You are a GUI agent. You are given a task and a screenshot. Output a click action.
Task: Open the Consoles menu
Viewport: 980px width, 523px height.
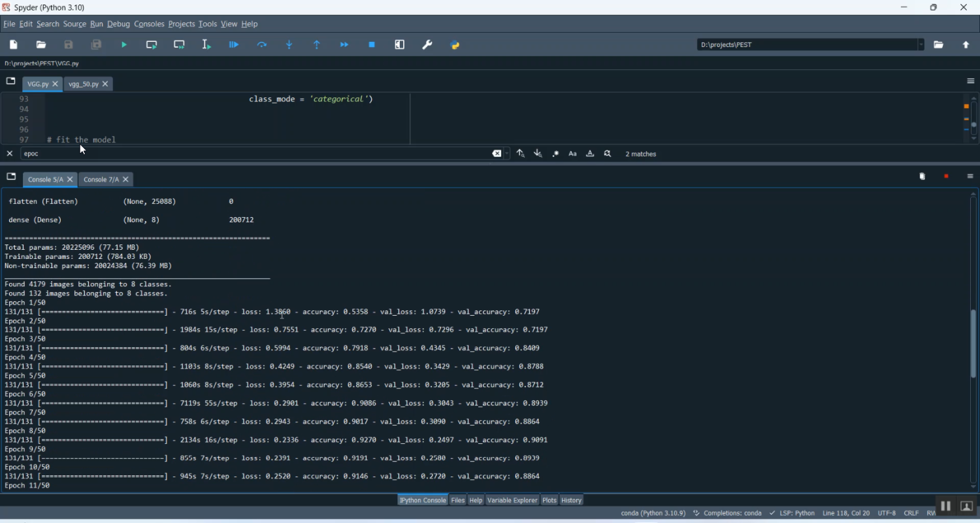[x=149, y=25]
